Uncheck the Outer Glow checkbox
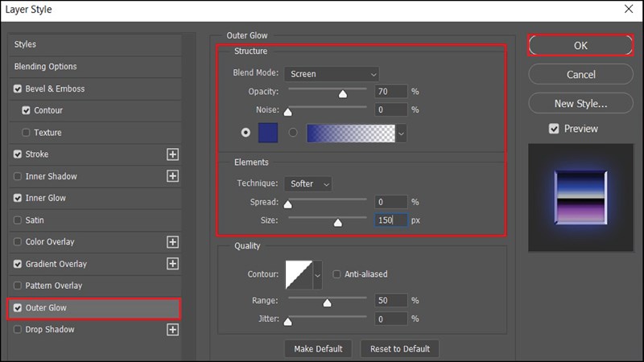This screenshot has width=644, height=362. [x=18, y=308]
